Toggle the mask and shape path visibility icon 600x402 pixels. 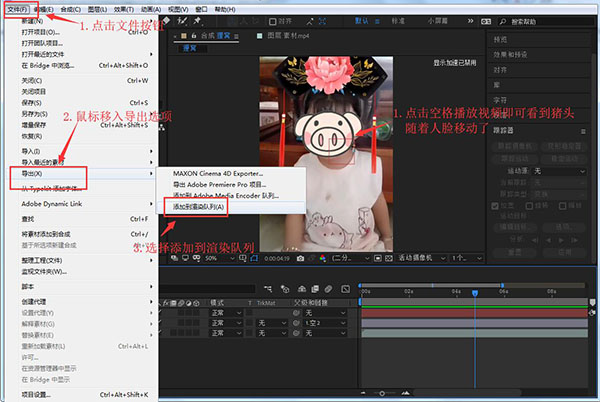click(254, 258)
